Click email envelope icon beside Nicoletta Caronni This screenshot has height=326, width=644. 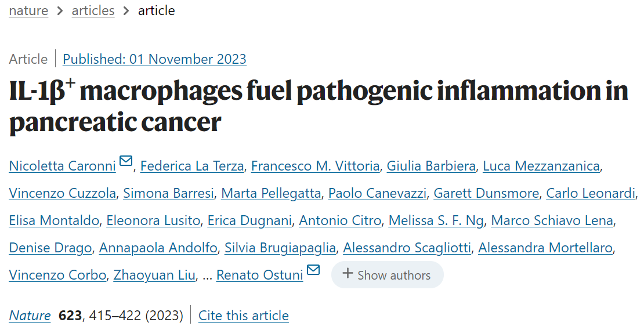[x=126, y=161]
